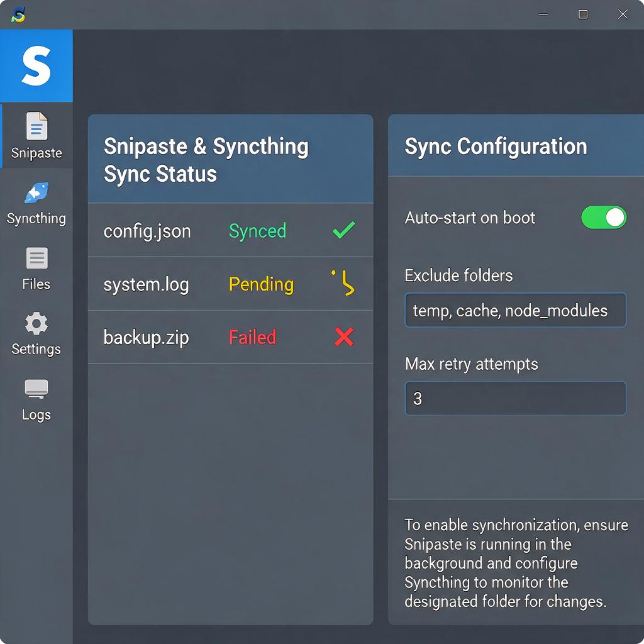Click the yellow pending spinner for system.log

pos(343,282)
